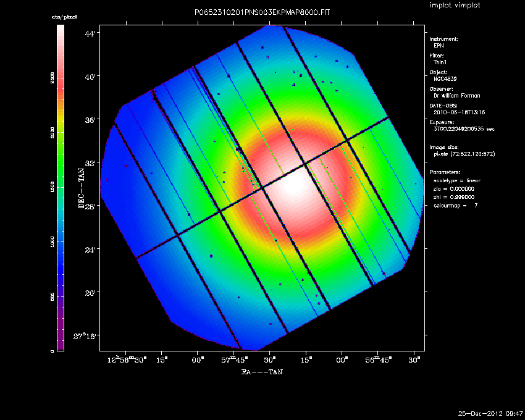Click the object name NGC4839
The height and width of the screenshot is (420, 525).
click(x=445, y=78)
